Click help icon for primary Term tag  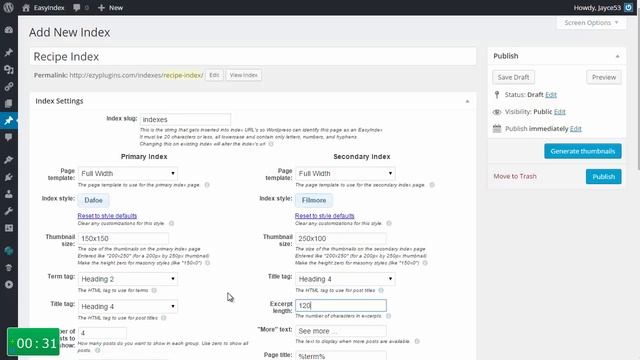point(154,290)
